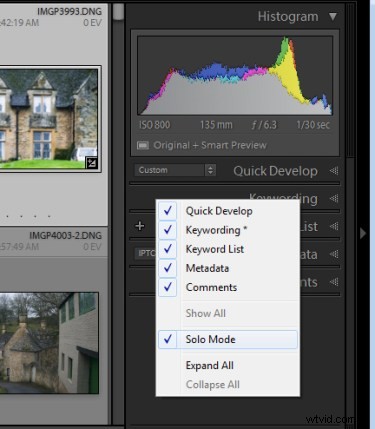Click the IMGP4003-2.DNG file name
The width and height of the screenshot is (375, 429).
coord(65,236)
